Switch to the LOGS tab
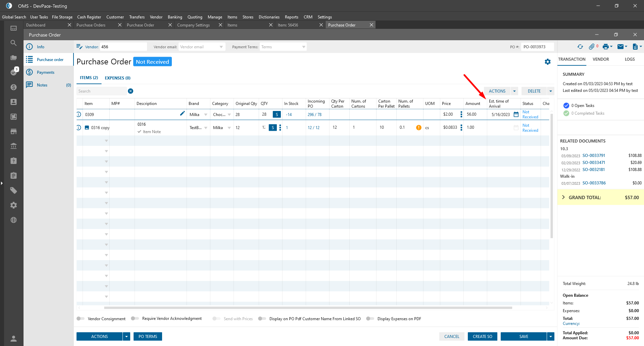This screenshot has width=644, height=346. click(630, 59)
